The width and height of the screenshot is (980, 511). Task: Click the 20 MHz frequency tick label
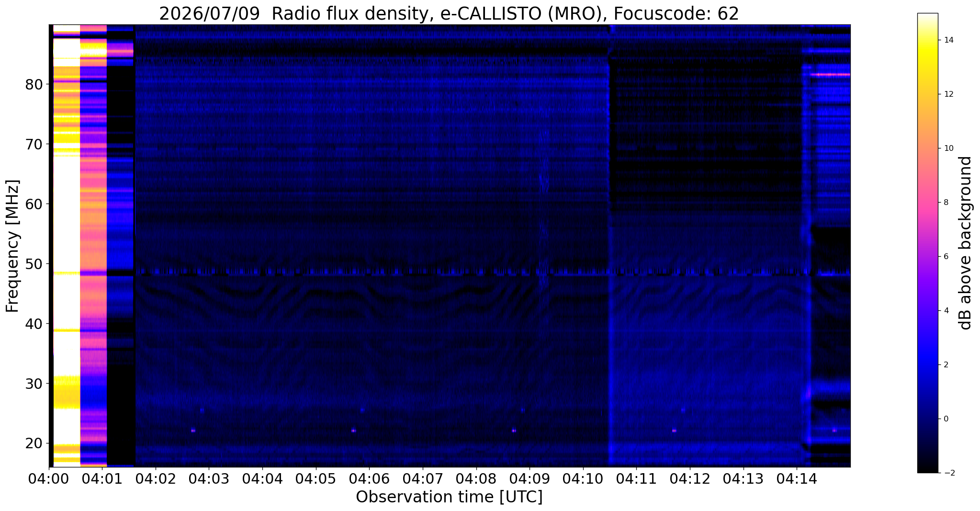(34, 444)
